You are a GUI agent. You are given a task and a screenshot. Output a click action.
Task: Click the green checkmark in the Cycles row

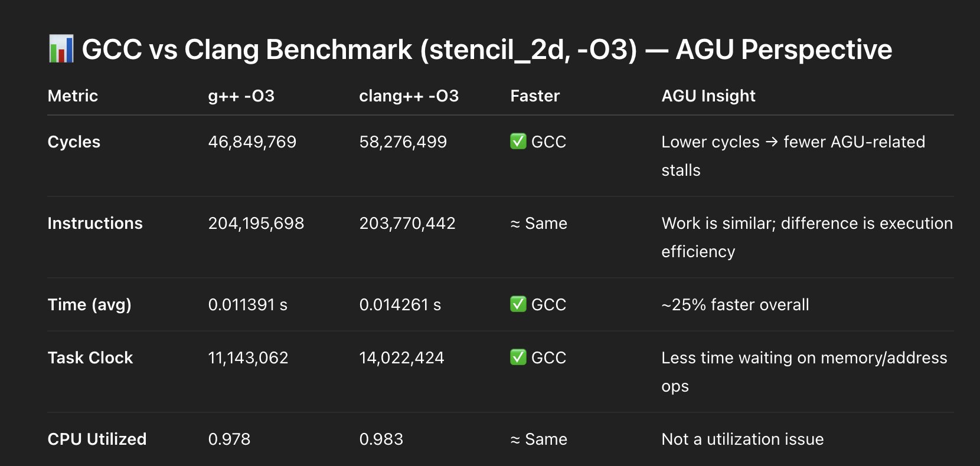tap(518, 142)
